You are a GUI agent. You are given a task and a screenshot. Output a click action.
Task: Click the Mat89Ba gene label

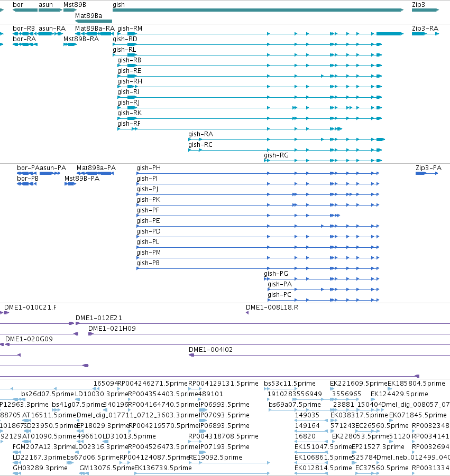coord(88,16)
